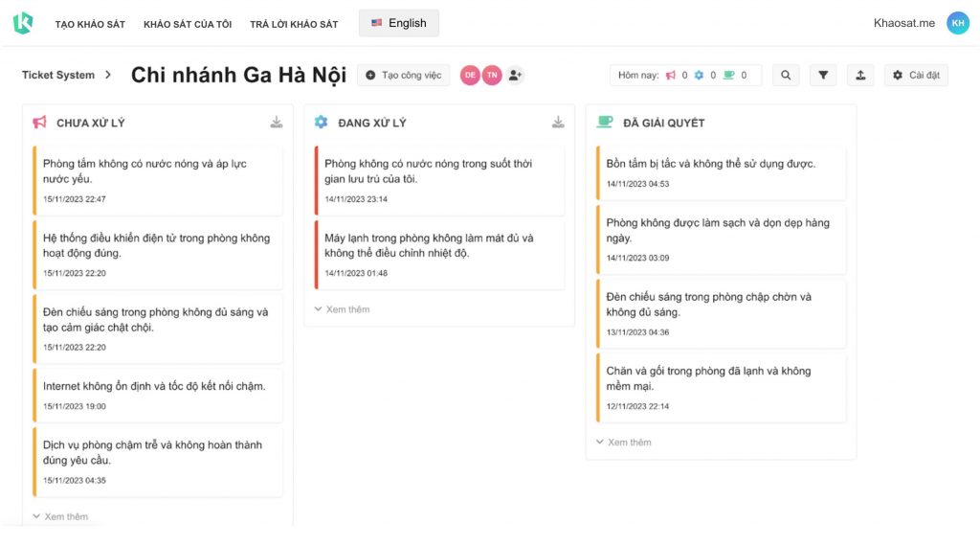Open ticket 'Phòng không có nước nóng trong suốt'
This screenshot has width=980, height=546.
(x=439, y=181)
